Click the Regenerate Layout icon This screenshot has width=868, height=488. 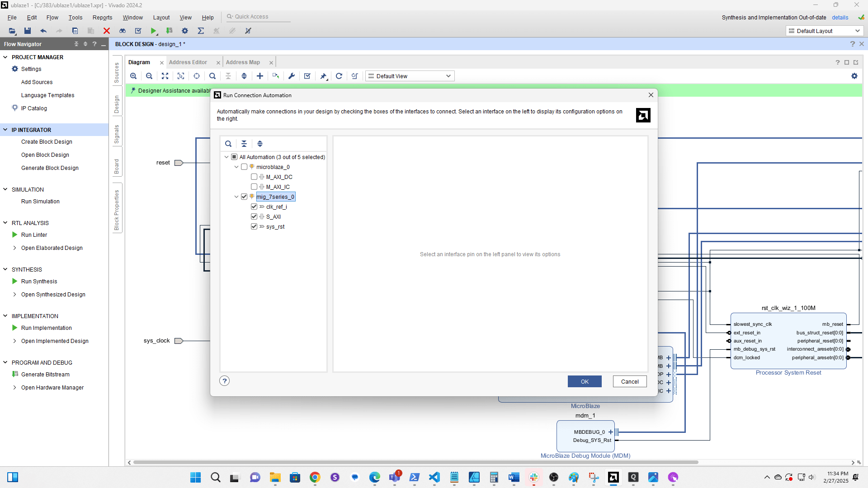click(x=339, y=76)
